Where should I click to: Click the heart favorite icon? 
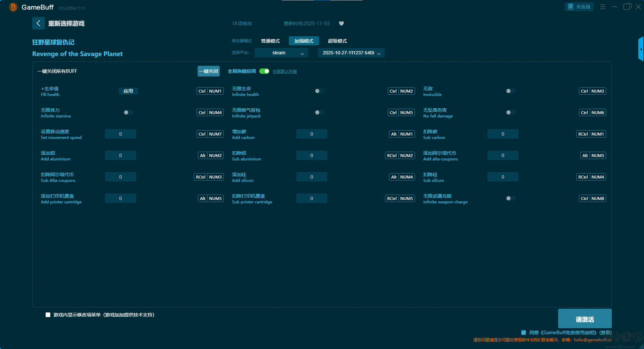341,23
